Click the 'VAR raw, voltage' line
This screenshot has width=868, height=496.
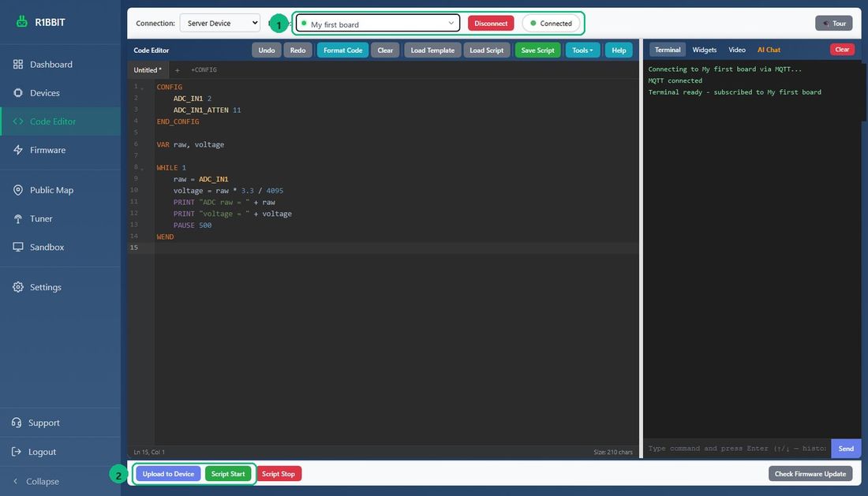coord(190,145)
